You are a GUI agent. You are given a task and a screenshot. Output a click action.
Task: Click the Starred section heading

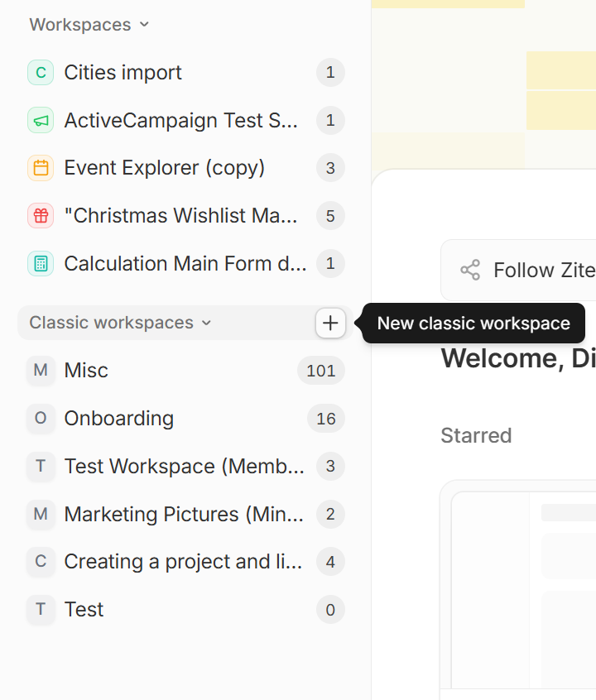tap(476, 436)
